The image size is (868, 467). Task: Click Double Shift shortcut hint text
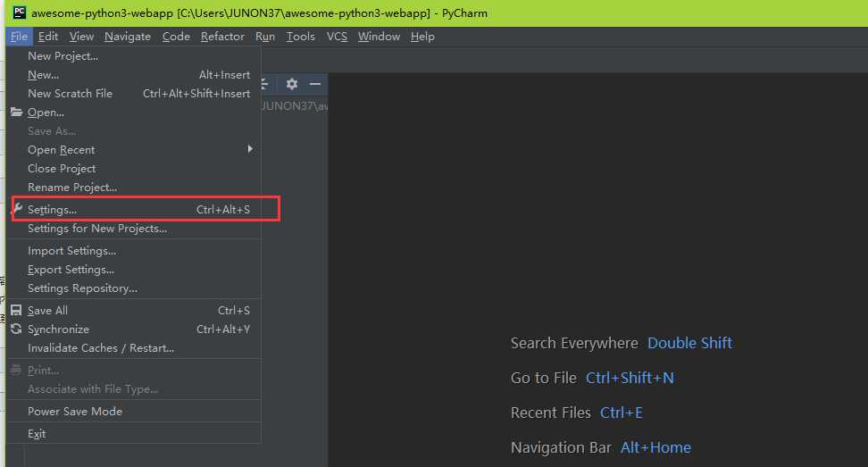tap(689, 343)
